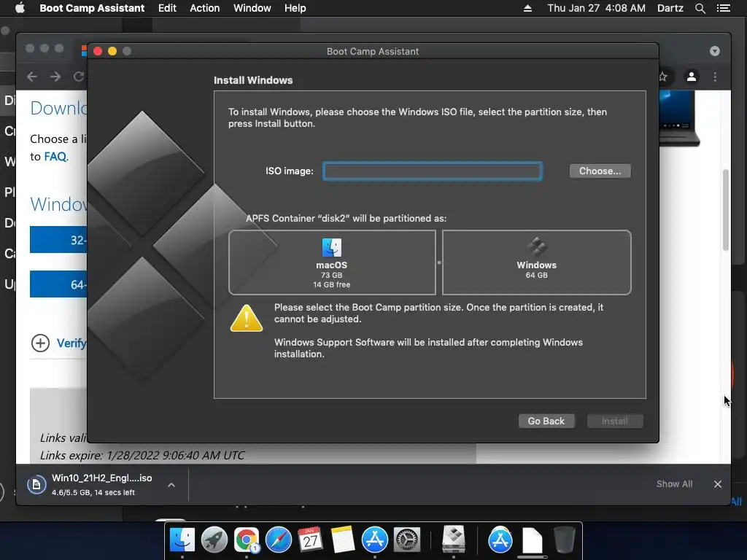Viewport: 747px width, 560px height.
Task: Click the 64-bit download button
Action: pyautogui.click(x=58, y=284)
